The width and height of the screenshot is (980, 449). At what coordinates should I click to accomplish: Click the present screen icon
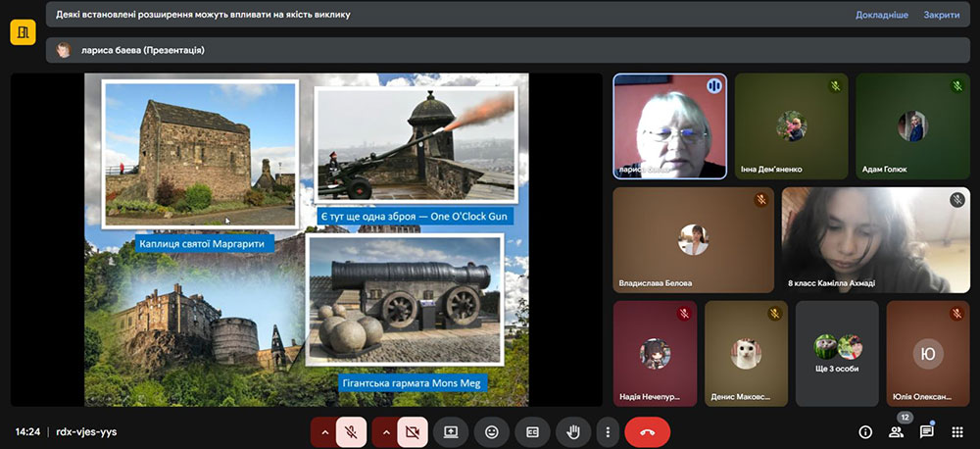451,431
